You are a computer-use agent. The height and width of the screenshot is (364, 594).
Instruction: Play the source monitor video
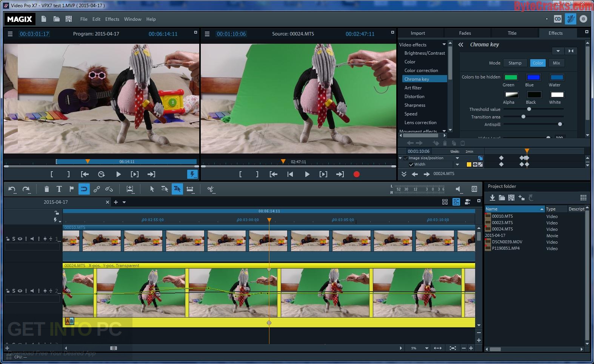307,174
